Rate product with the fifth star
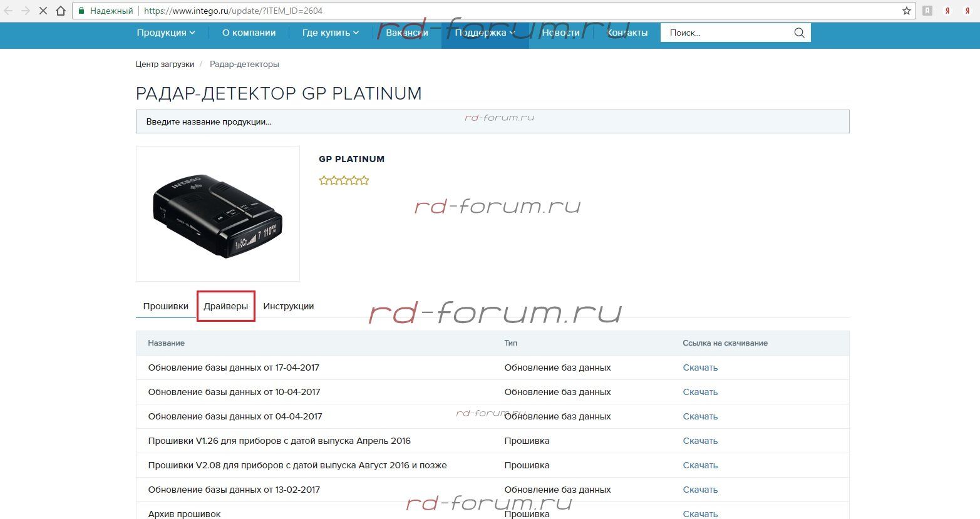The width and height of the screenshot is (980, 519). 364,180
